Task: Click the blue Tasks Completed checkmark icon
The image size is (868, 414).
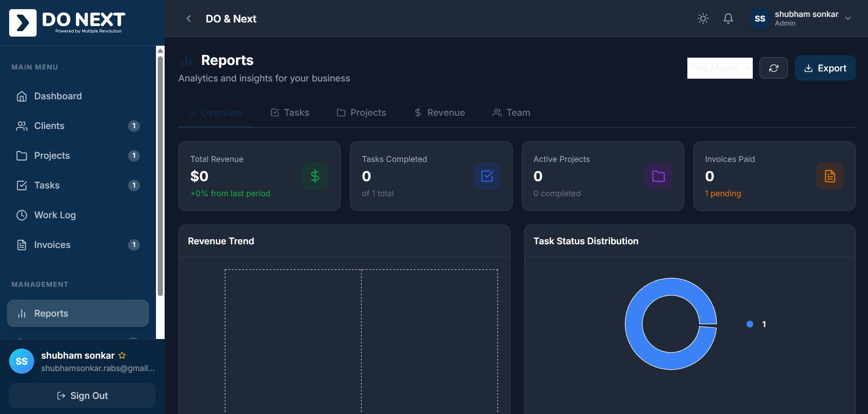Action: [x=487, y=176]
